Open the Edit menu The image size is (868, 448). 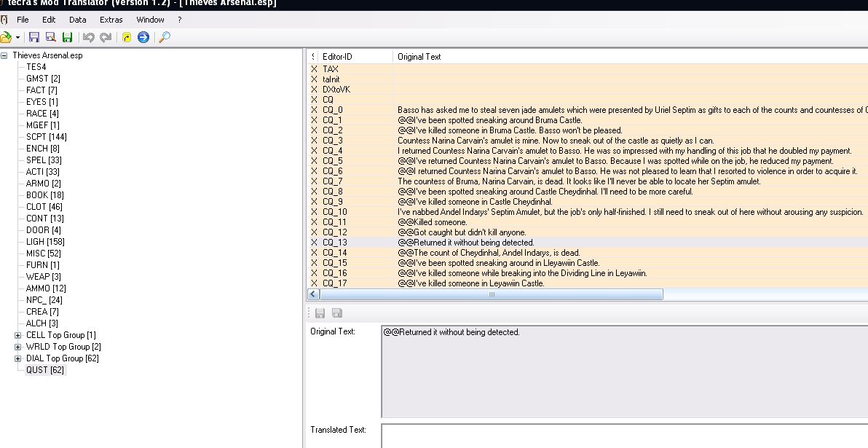pos(49,20)
